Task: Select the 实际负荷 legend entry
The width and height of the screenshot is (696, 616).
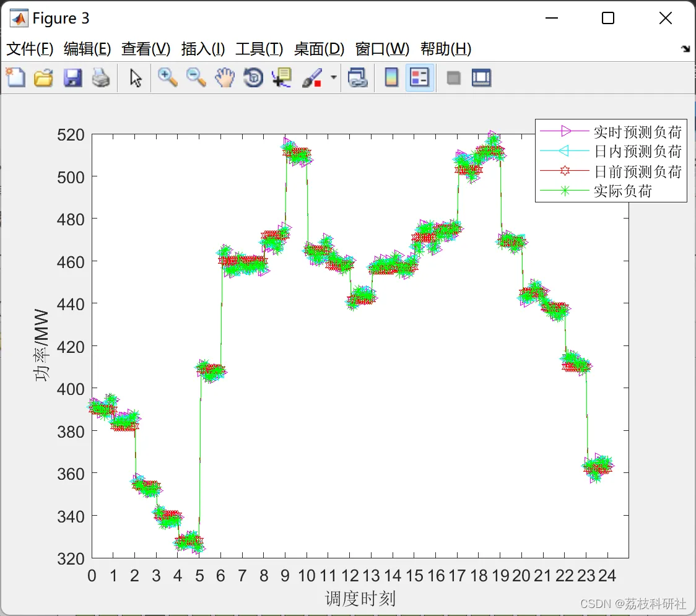Action: click(623, 191)
